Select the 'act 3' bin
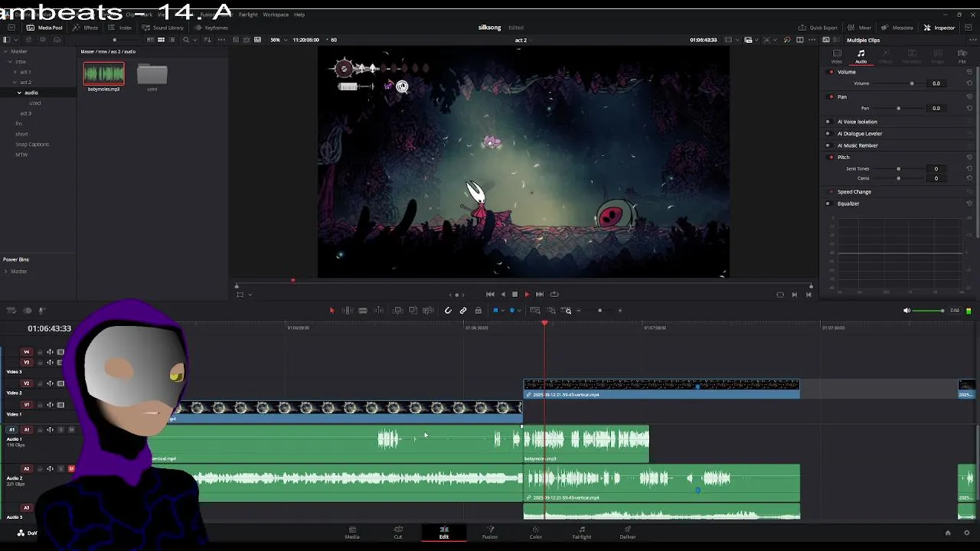 pos(25,113)
